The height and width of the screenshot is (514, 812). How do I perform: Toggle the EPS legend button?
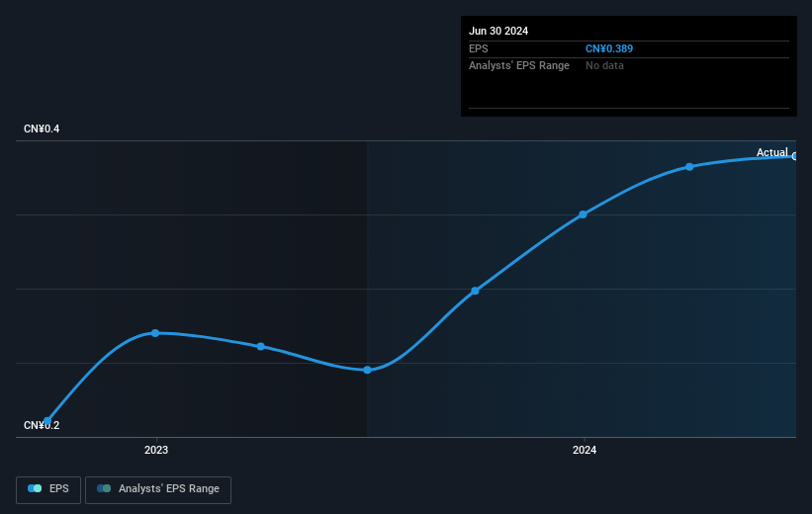pyautogui.click(x=48, y=489)
